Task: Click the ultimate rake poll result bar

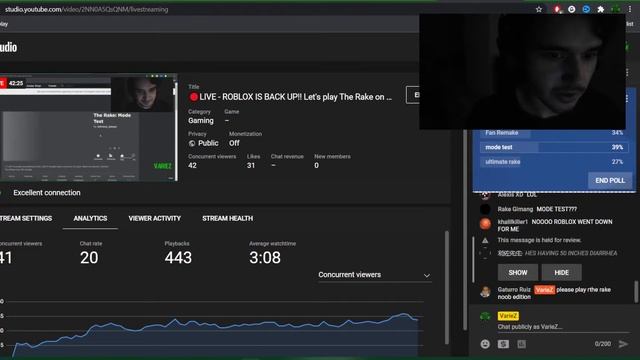Action: coord(554,162)
